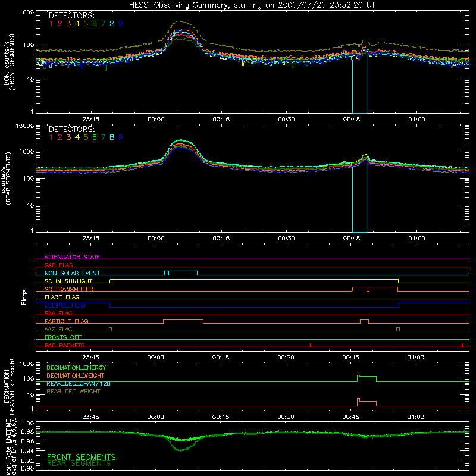The image size is (476, 476).
Task: Click the SC_TRANSMITTER flag label
Action: click(69, 289)
